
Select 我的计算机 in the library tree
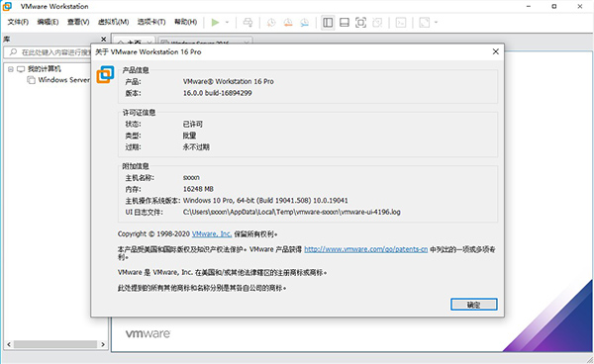click(x=44, y=69)
